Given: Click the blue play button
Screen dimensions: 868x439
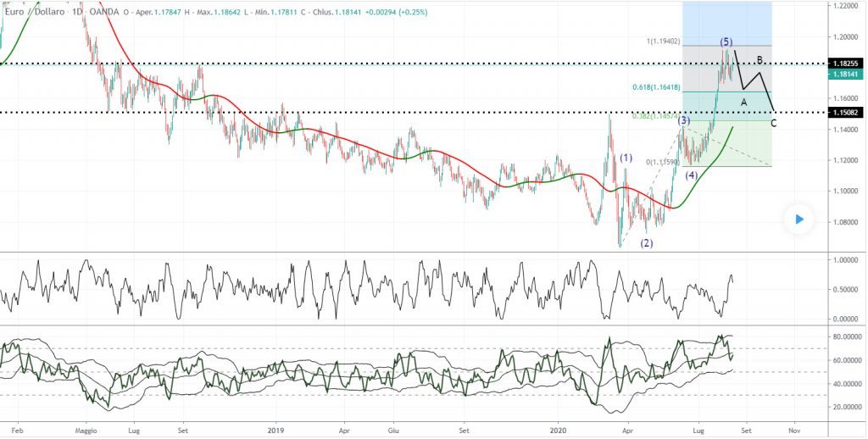Looking at the screenshot, I should 798,219.
